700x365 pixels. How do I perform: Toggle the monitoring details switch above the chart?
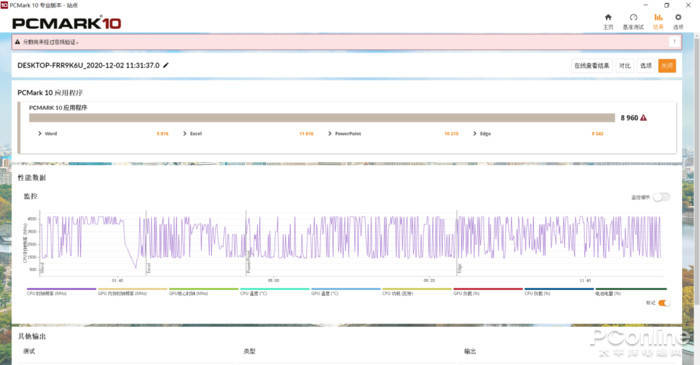click(x=661, y=197)
